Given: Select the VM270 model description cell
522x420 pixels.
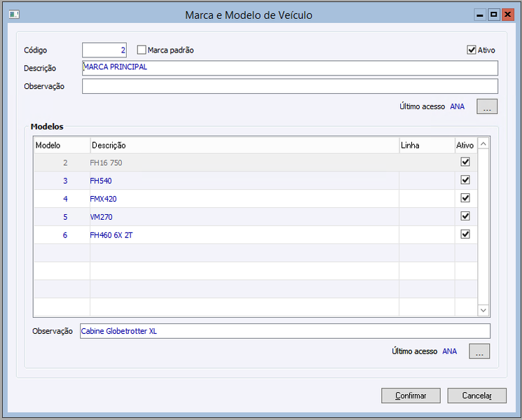Looking at the screenshot, I should pyautogui.click(x=245, y=217).
